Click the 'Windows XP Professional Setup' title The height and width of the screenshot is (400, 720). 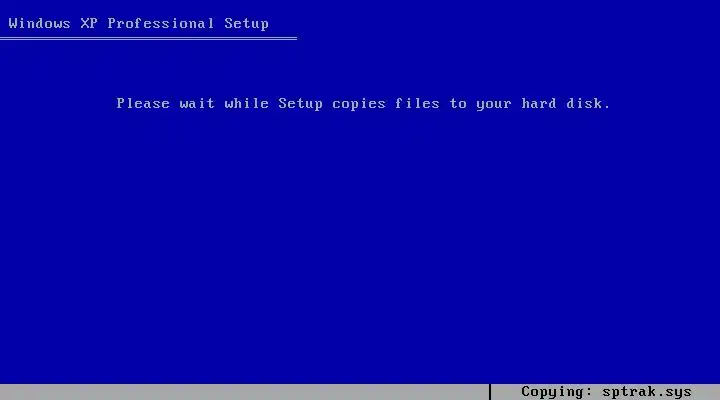point(138,23)
